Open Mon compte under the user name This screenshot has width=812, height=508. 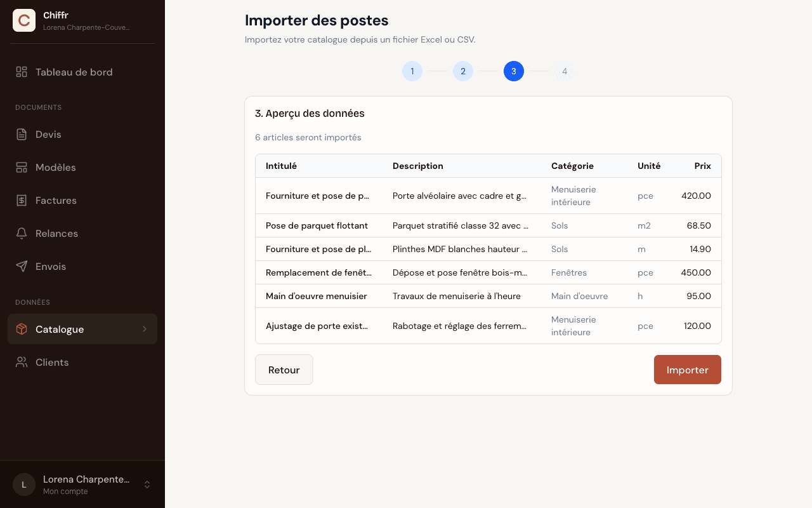pos(65,491)
